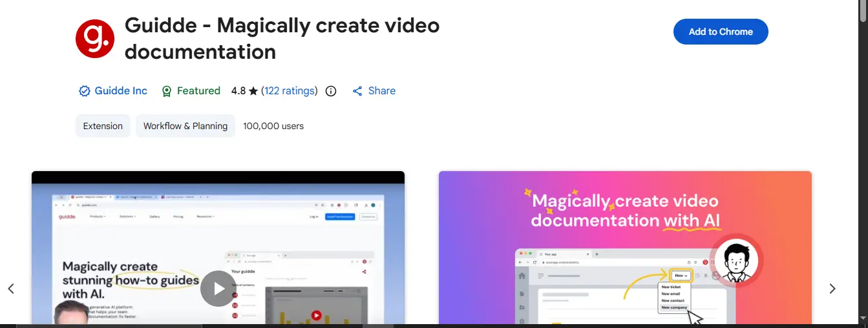868x328 pixels.
Task: Go to next screenshot with right arrow
Action: (832, 289)
